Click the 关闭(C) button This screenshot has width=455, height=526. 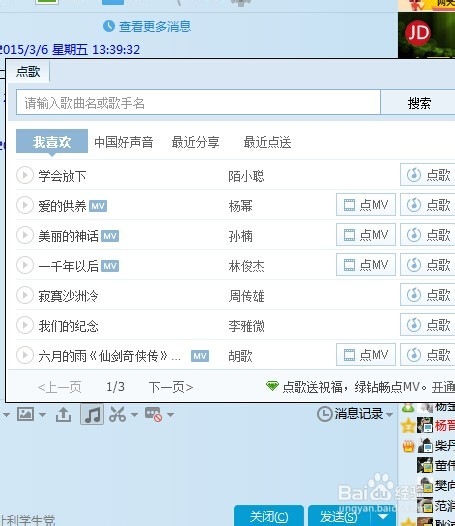tap(269, 517)
